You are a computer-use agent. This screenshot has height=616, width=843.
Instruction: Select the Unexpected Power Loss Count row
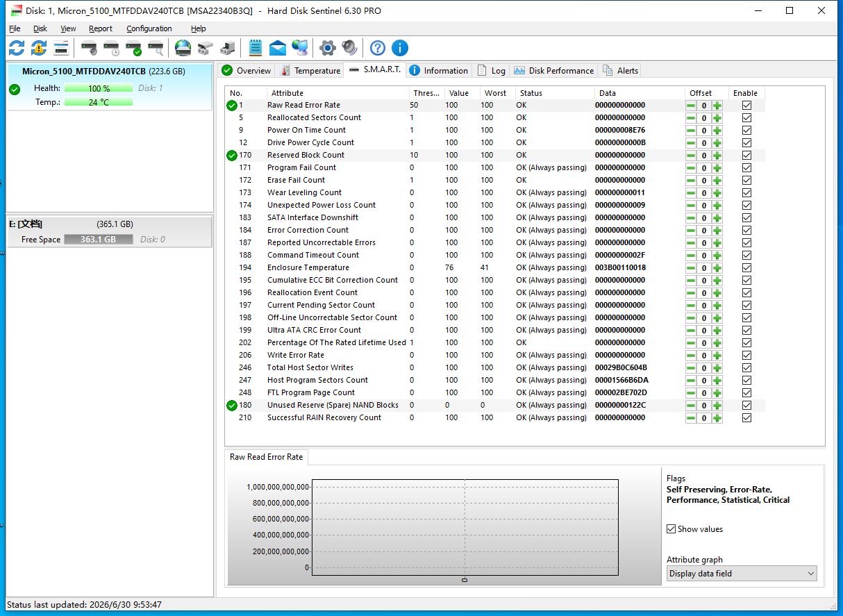[495, 206]
